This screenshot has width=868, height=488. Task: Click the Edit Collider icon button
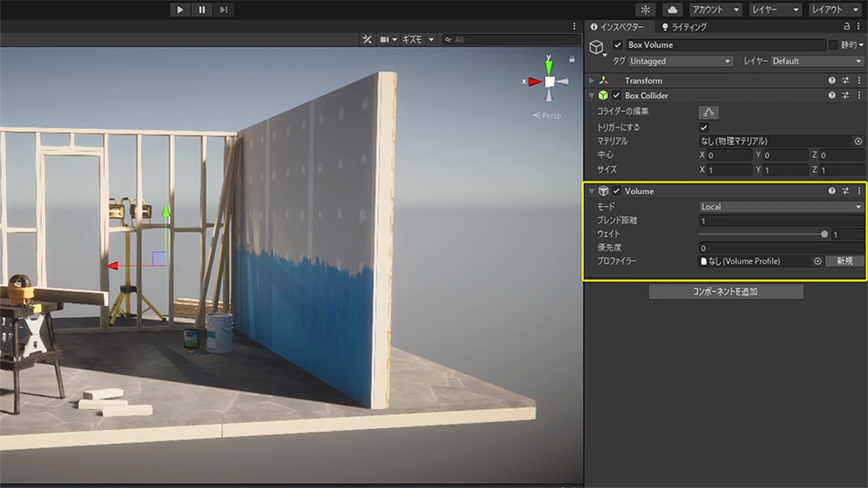709,112
